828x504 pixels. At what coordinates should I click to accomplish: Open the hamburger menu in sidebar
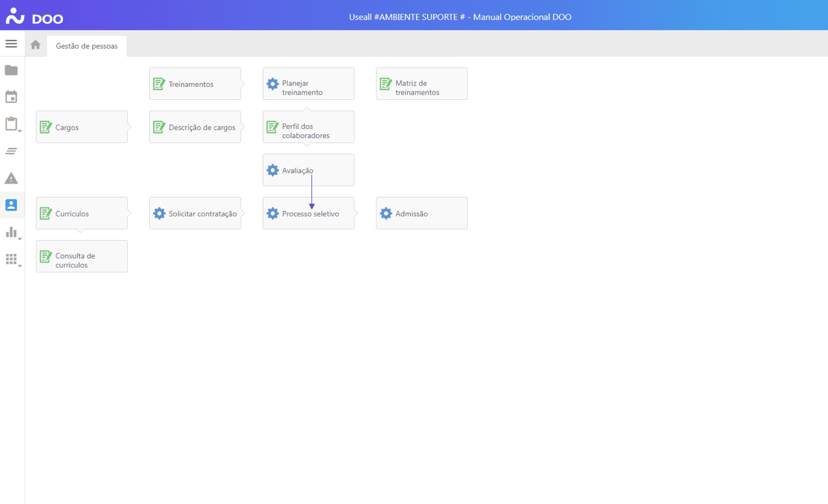[11, 44]
